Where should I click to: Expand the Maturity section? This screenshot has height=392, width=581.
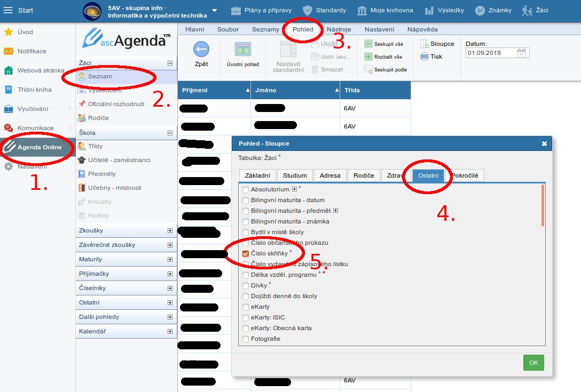point(170,259)
